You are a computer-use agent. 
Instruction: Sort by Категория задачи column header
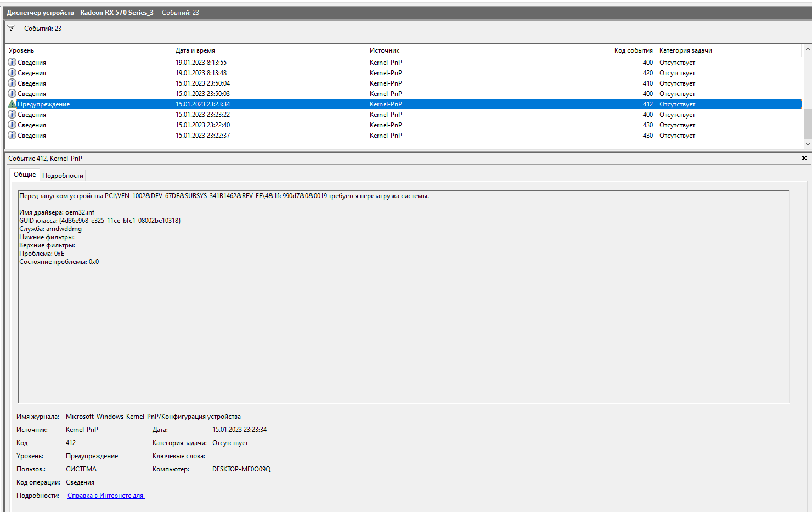[x=729, y=50]
